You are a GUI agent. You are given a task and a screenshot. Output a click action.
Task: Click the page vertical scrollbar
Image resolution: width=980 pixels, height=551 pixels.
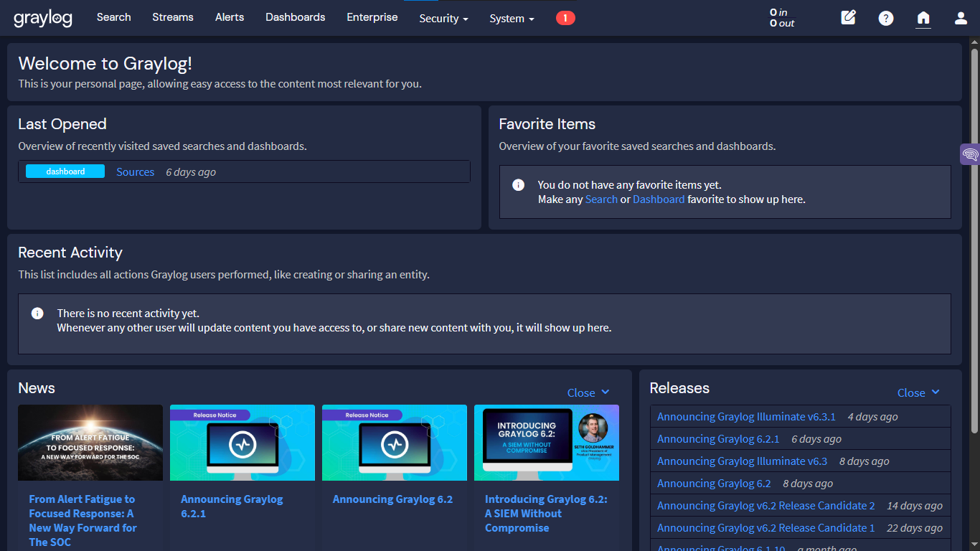click(x=974, y=240)
